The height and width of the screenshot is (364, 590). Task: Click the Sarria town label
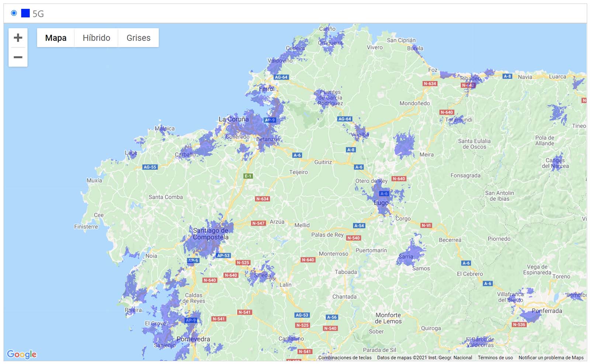(x=406, y=256)
